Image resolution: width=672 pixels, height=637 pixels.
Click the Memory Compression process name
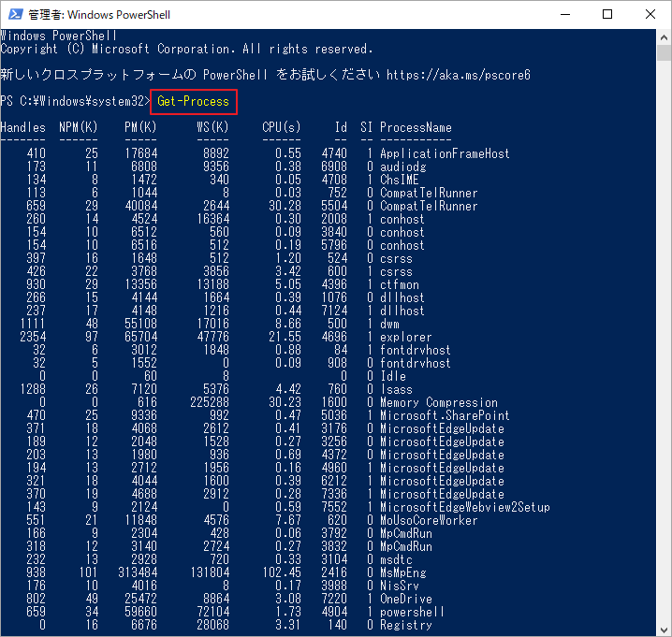(x=439, y=402)
